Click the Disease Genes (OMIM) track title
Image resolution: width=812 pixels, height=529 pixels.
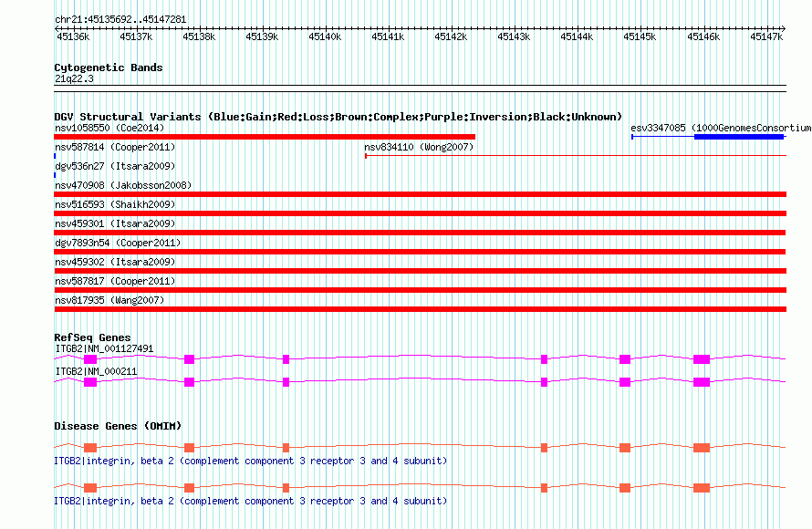(118, 426)
